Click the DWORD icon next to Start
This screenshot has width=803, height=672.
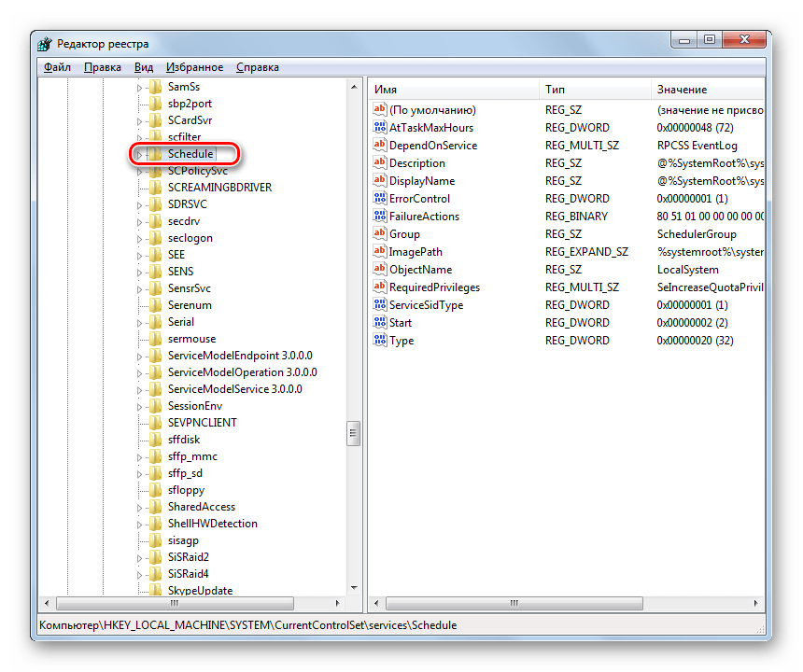click(x=380, y=323)
